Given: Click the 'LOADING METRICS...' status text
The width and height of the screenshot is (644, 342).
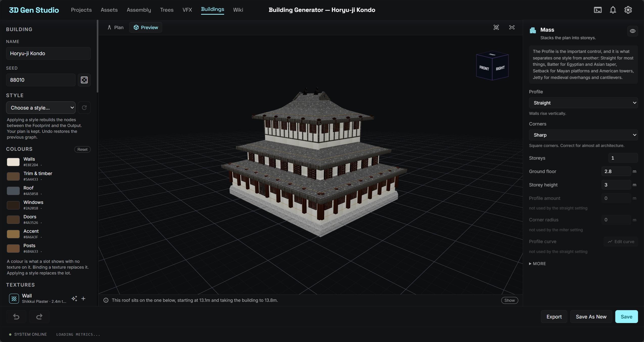Looking at the screenshot, I should coord(78,334).
